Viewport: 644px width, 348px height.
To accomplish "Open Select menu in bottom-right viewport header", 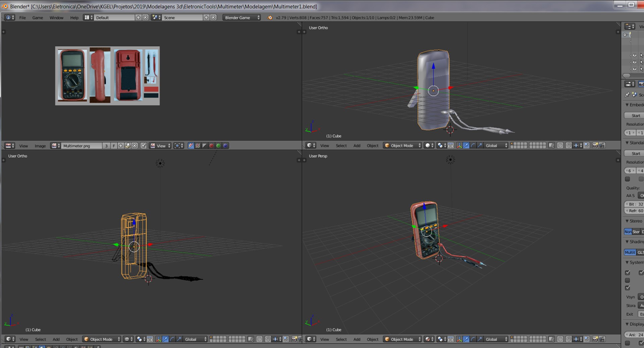I will pyautogui.click(x=341, y=339).
